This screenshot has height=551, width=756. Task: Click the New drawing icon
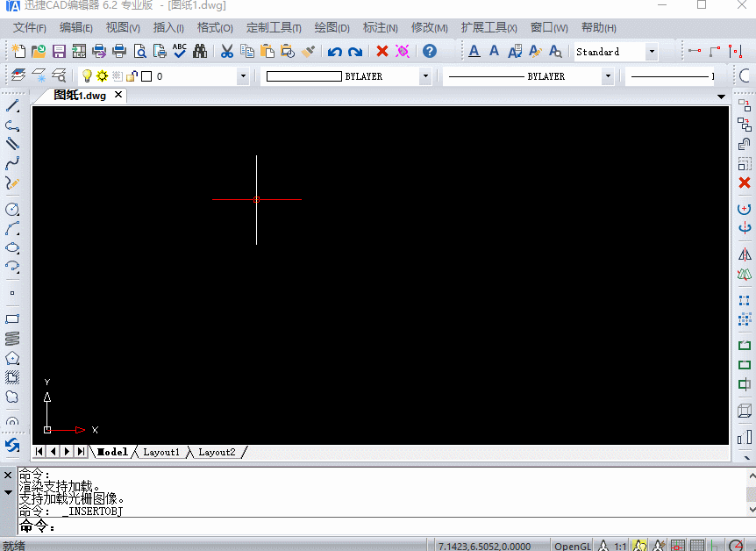tap(18, 51)
